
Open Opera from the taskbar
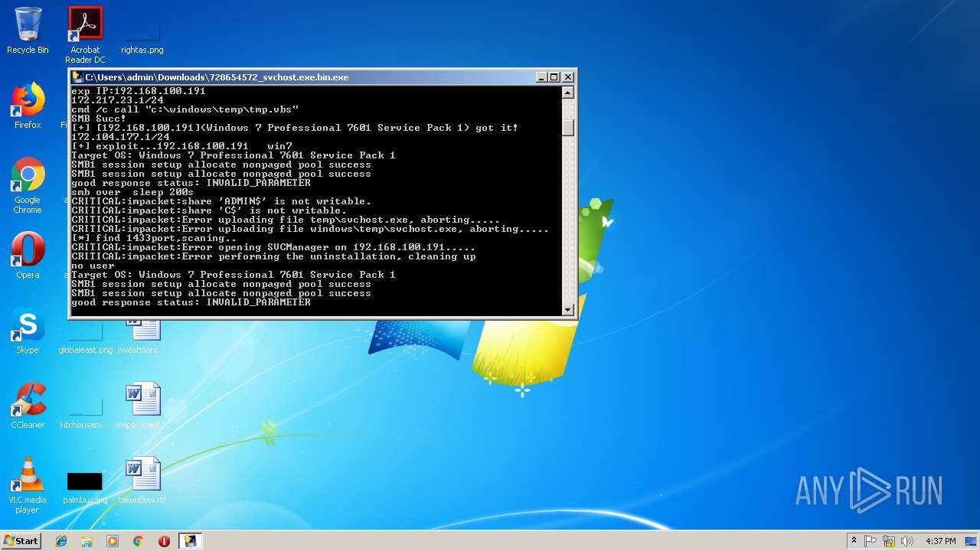coord(164,541)
